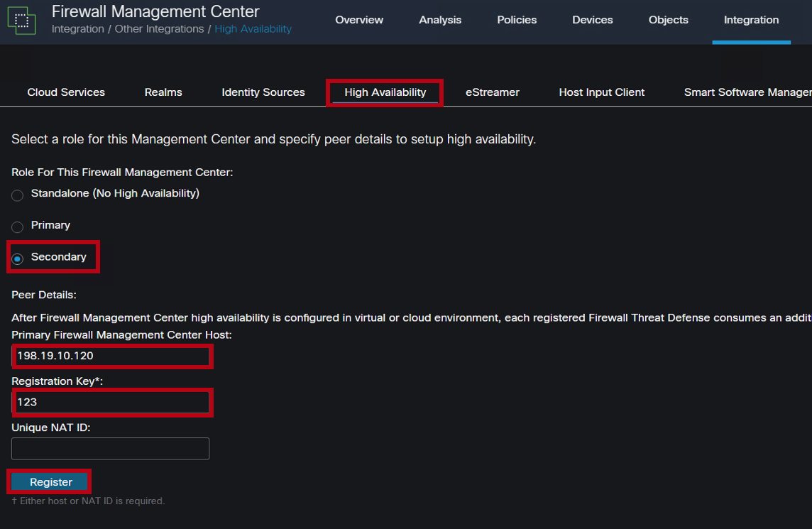The image size is (812, 529).
Task: Click inside the Unique NAT ID field
Action: click(x=110, y=448)
